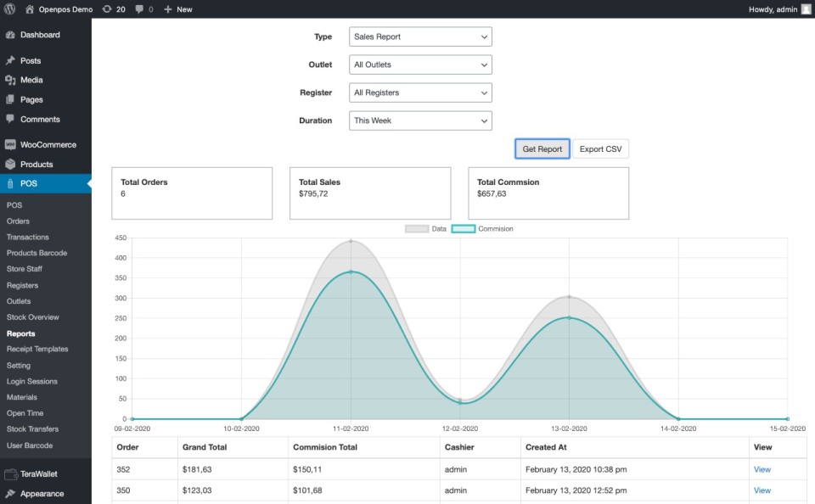
Task: Click the Get Report button
Action: click(542, 149)
